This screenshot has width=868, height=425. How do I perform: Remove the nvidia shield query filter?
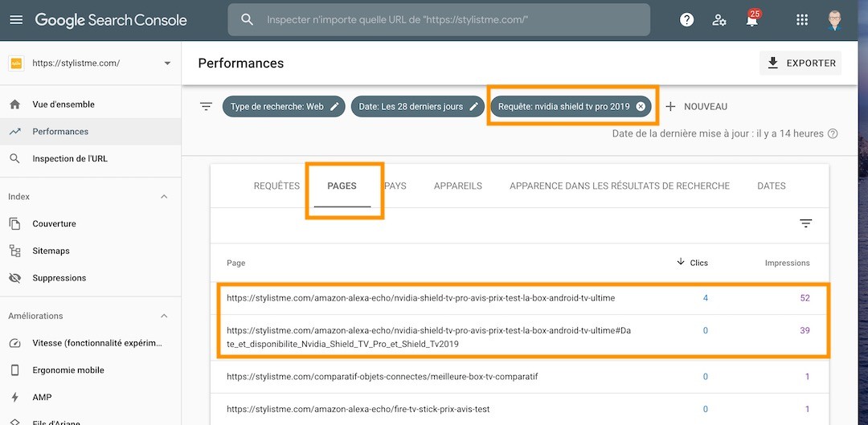[641, 107]
